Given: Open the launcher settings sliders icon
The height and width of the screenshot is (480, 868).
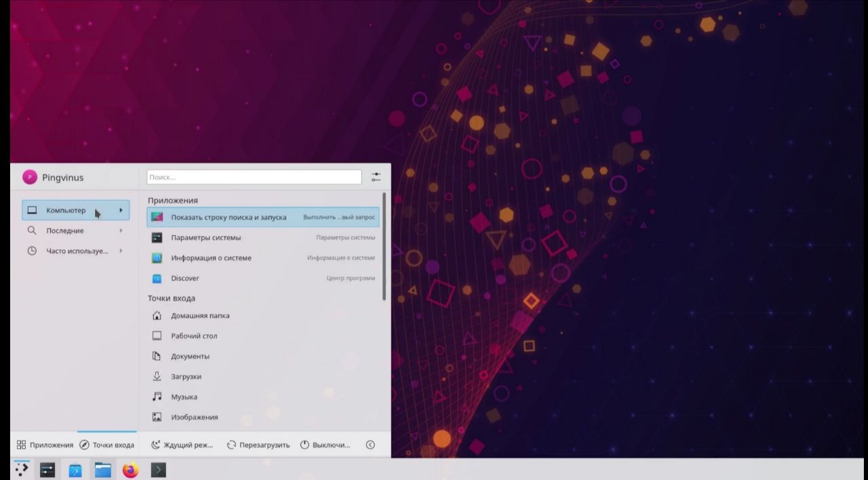Looking at the screenshot, I should pyautogui.click(x=376, y=177).
